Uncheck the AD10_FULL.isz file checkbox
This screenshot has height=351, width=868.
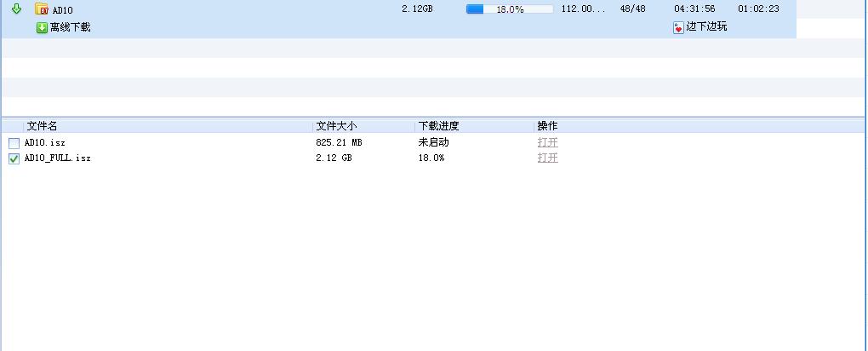pyautogui.click(x=14, y=158)
